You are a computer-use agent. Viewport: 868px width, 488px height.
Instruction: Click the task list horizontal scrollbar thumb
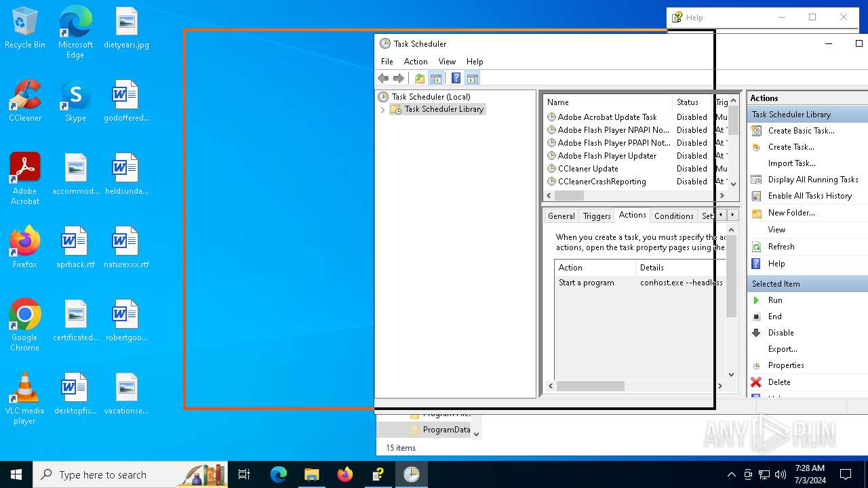[x=569, y=195]
